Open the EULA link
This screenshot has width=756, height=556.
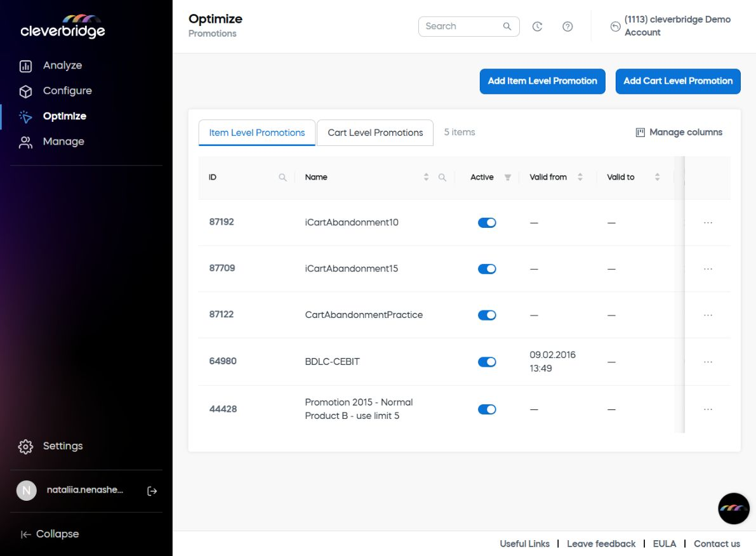coord(665,544)
